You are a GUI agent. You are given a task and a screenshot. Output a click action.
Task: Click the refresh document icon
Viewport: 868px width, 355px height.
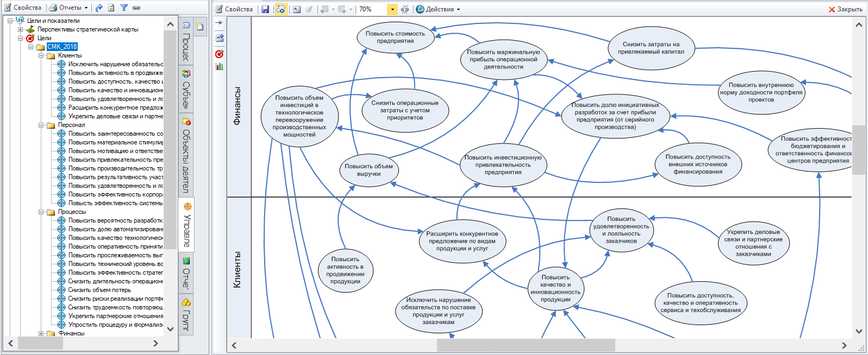click(x=111, y=8)
